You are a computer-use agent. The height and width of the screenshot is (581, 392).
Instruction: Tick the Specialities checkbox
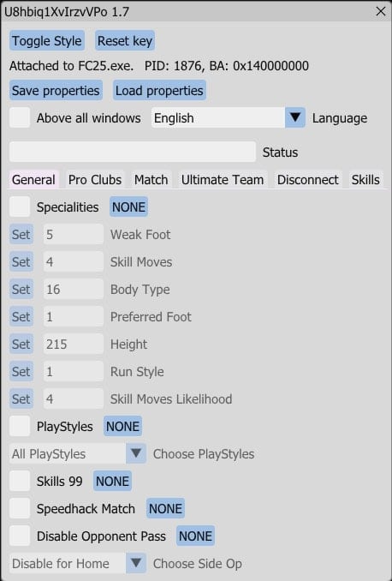pos(20,207)
